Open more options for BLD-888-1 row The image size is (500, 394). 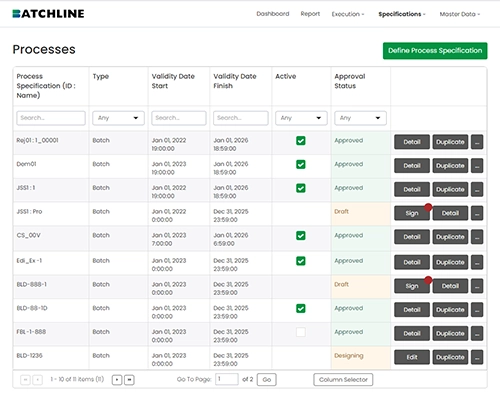point(477,286)
